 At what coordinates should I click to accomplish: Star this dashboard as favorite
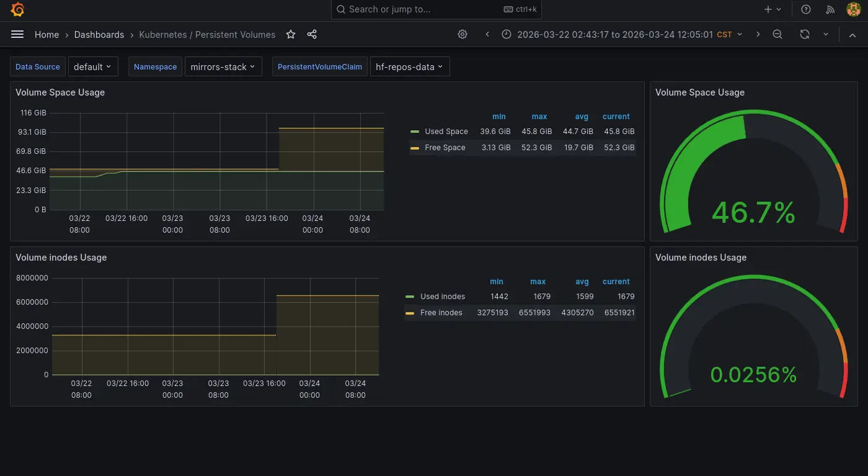click(291, 35)
